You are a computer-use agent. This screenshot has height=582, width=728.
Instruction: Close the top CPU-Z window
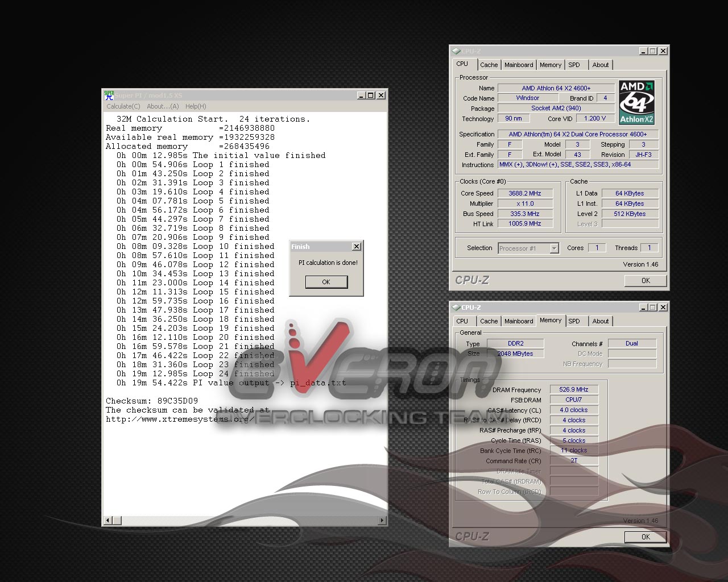click(663, 51)
